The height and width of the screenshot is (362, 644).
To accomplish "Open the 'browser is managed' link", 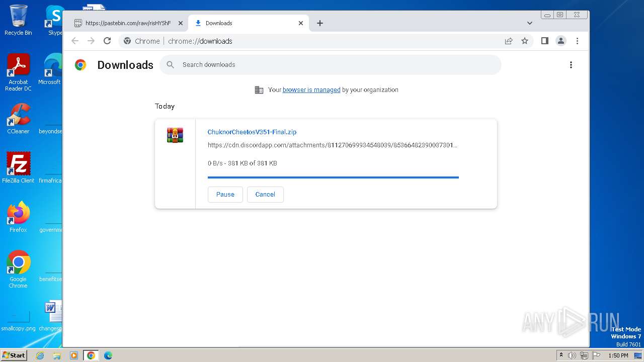I will tap(311, 90).
